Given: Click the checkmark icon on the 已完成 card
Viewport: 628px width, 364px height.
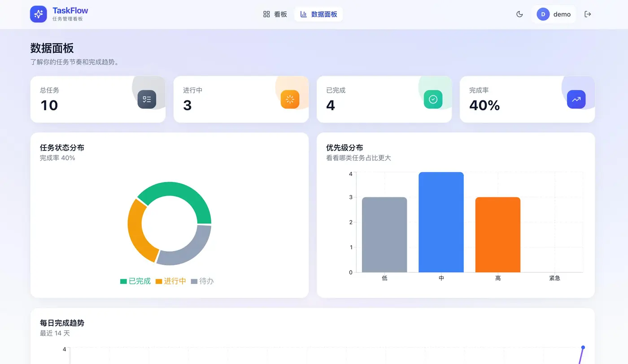Looking at the screenshot, I should (433, 100).
